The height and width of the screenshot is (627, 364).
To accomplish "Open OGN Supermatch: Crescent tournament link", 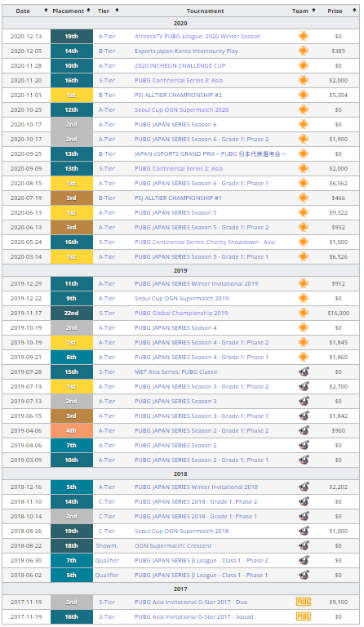I will pos(173,546).
